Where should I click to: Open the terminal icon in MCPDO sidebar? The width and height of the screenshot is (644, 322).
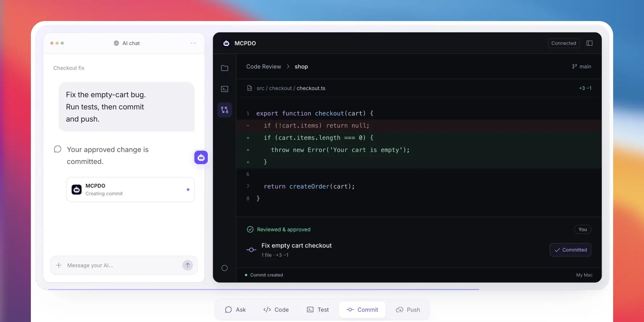225,89
